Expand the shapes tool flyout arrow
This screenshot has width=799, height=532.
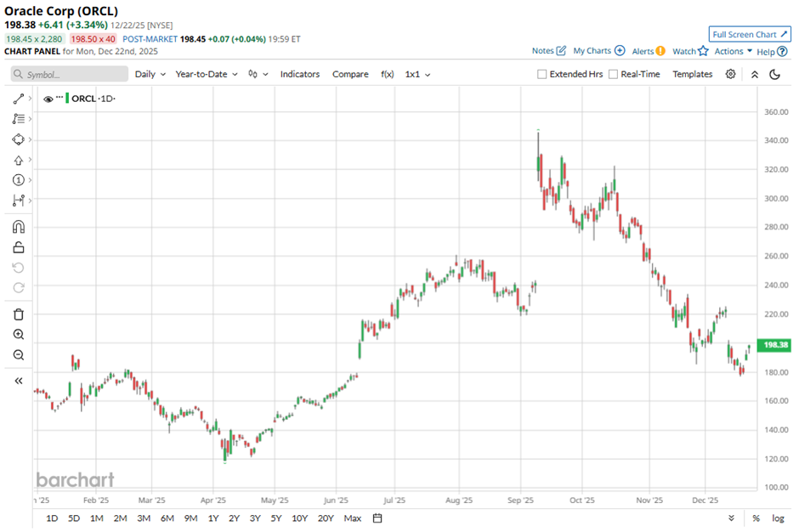pos(30,139)
